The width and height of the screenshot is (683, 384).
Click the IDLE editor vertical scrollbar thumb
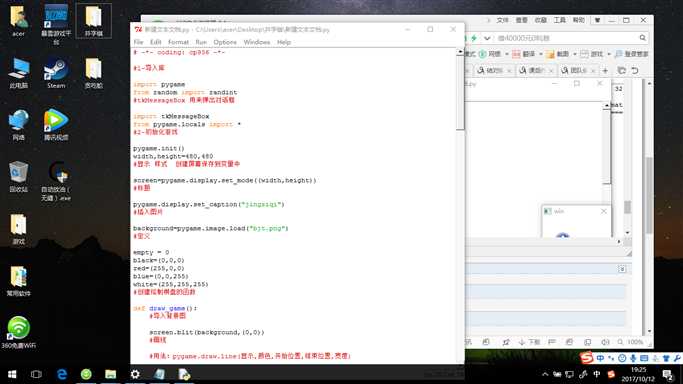click(x=460, y=93)
